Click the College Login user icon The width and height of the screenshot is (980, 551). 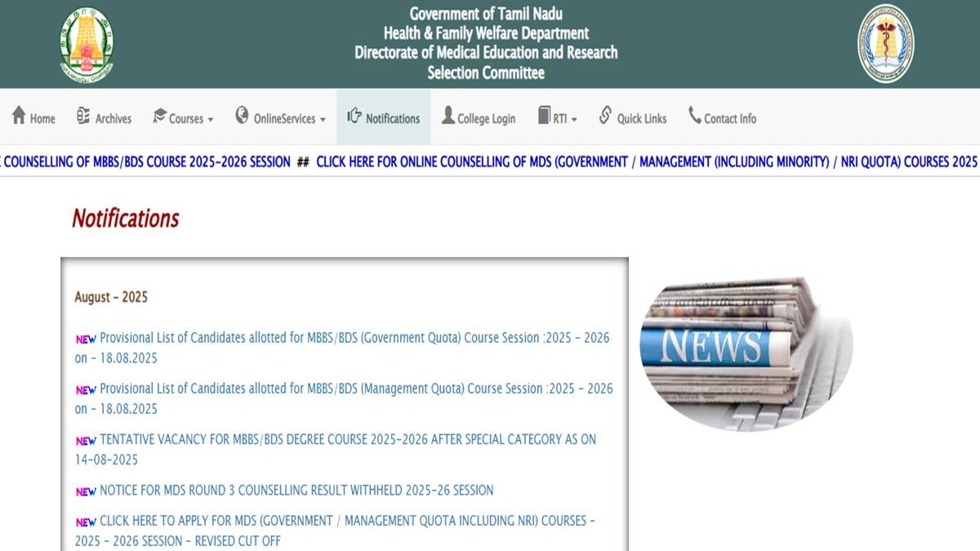[448, 116]
